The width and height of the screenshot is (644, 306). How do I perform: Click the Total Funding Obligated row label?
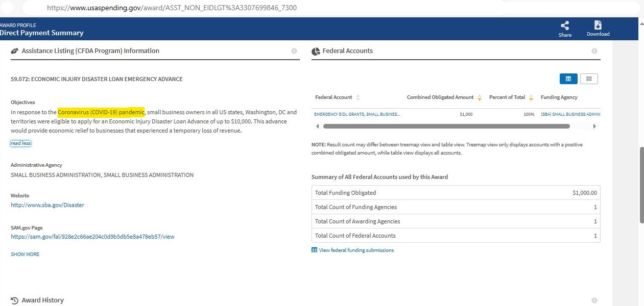pos(345,193)
